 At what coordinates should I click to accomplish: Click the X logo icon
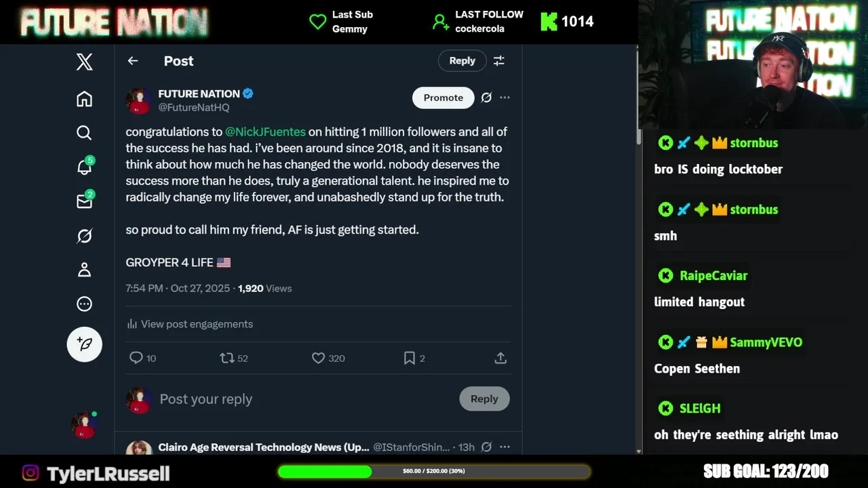point(84,62)
